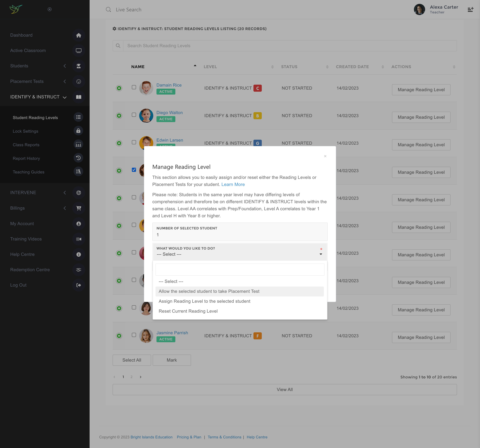Select Reset Current Reading Level option
The height and width of the screenshot is (448, 480).
(x=188, y=311)
